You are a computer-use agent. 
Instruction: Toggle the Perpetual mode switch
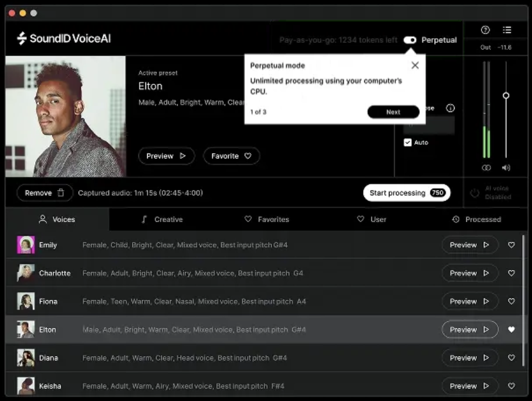[410, 40]
